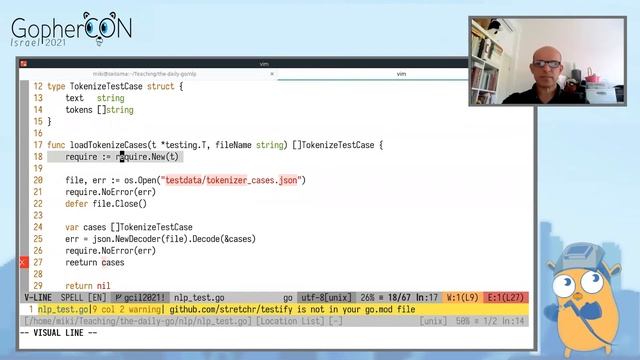Click json.NewDecoder(file).Decode line 25
This screenshot has height=360, width=640.
pos(160,239)
